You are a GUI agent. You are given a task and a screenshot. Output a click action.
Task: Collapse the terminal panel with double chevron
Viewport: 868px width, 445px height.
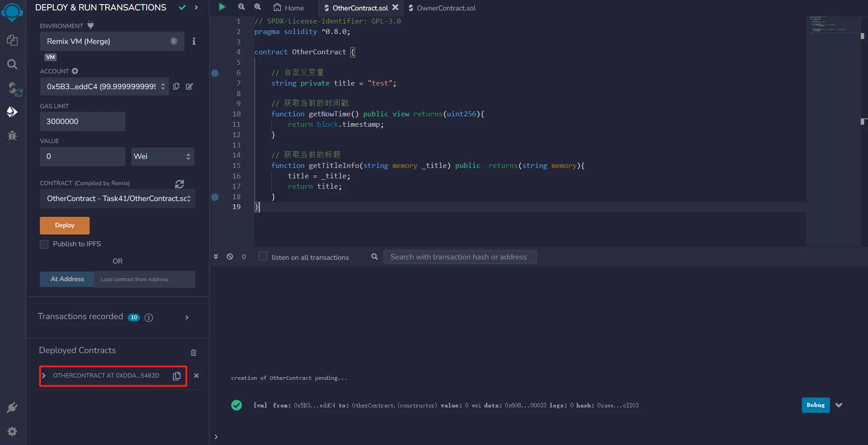216,257
